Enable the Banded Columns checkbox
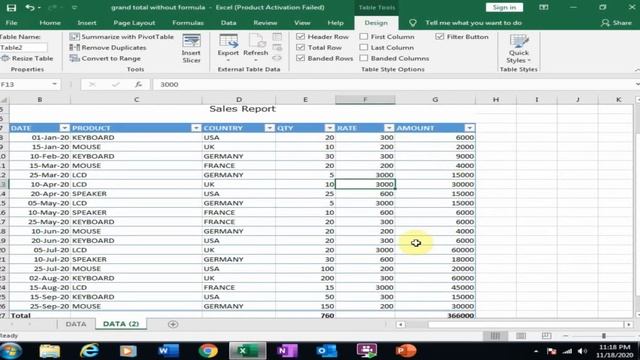This screenshot has height=360, width=640. (364, 58)
